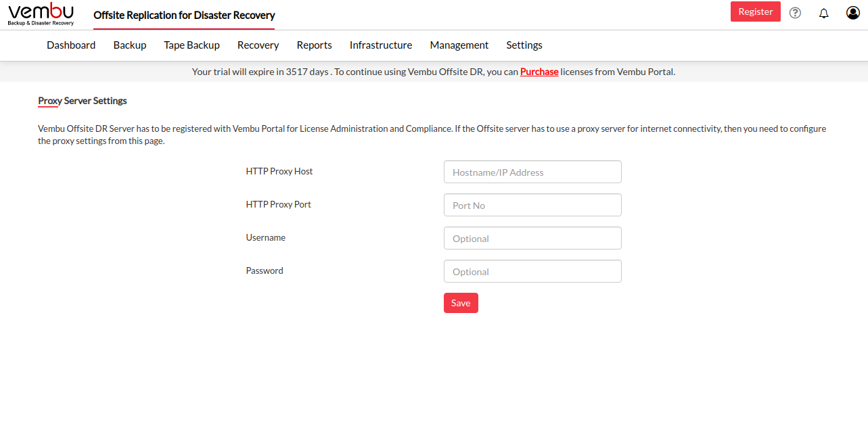Focus the HTTP Proxy Host field
The image size is (868, 428).
coord(532,172)
